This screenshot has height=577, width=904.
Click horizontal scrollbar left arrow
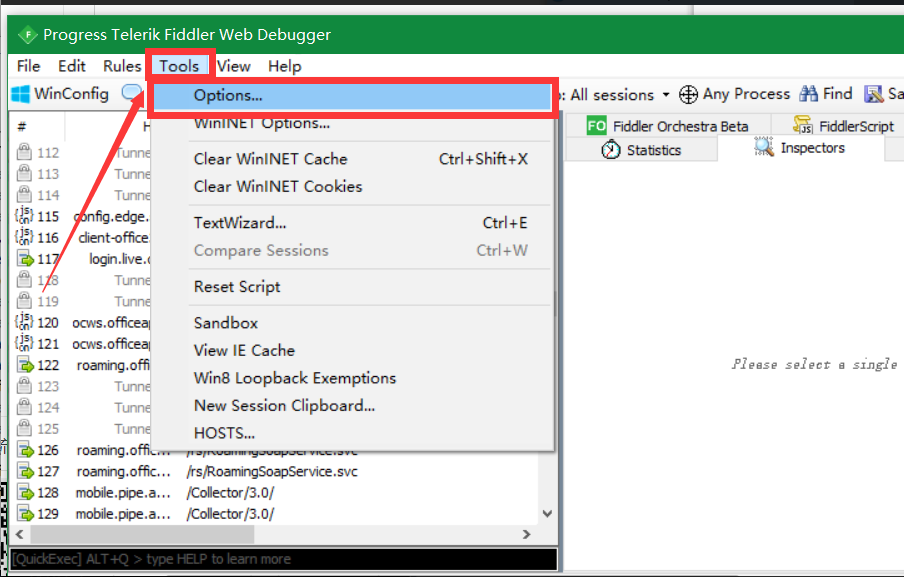click(20, 534)
